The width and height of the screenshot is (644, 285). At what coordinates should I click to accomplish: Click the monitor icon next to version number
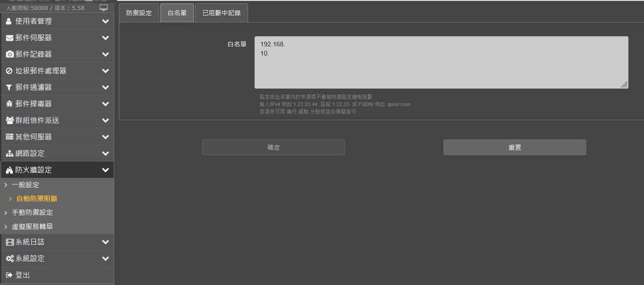click(x=104, y=8)
